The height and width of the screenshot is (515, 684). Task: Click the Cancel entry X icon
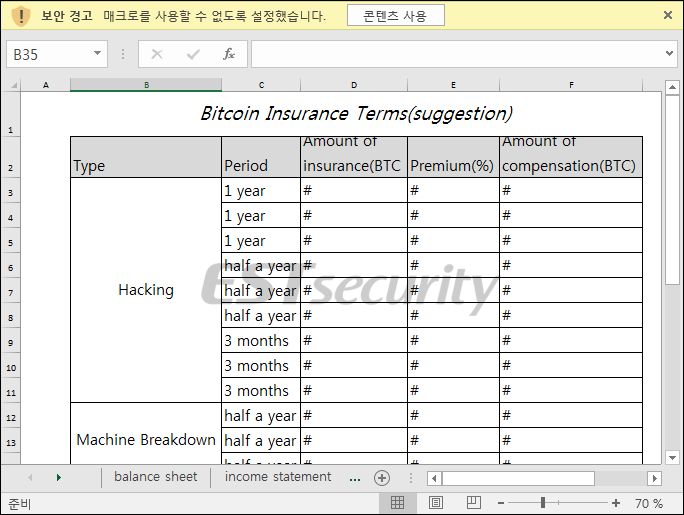(157, 54)
